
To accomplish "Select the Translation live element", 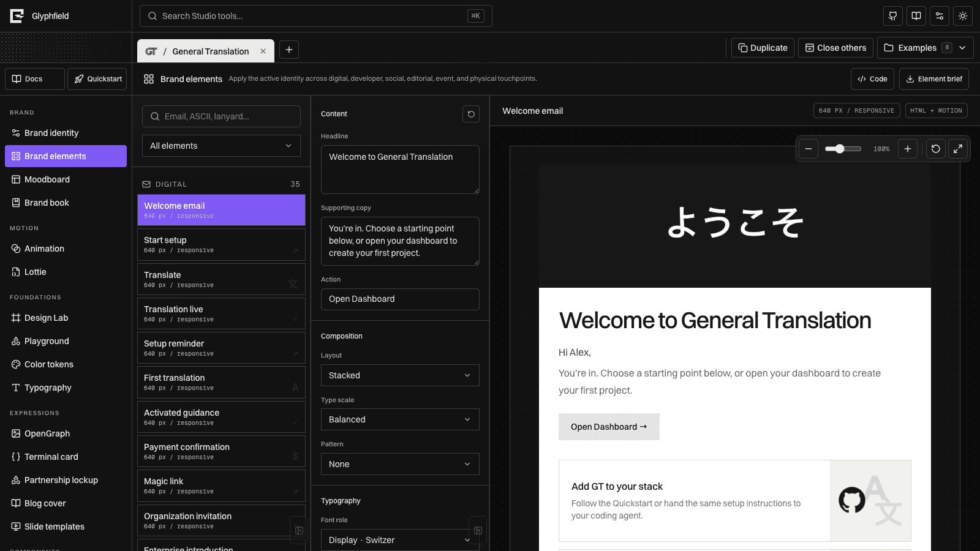I will tap(221, 313).
